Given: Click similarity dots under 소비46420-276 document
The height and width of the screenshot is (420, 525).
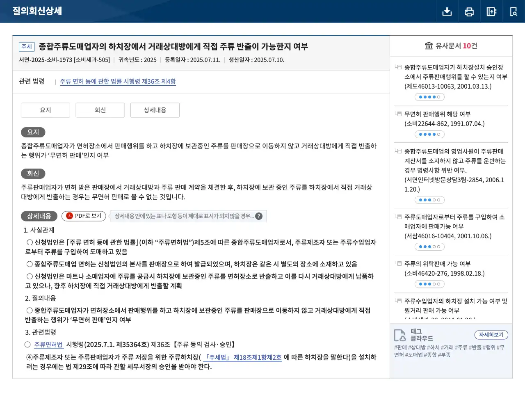Looking at the screenshot, I should pos(429,284).
